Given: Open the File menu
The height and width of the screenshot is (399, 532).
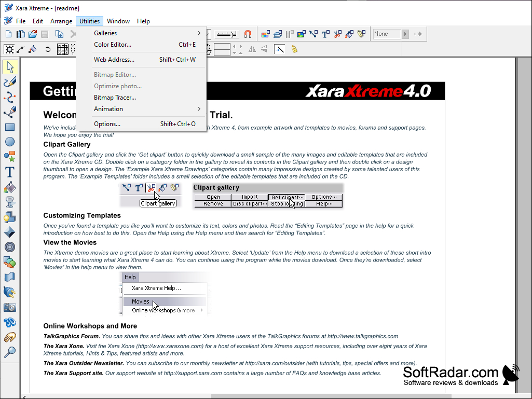Looking at the screenshot, I should pos(21,21).
